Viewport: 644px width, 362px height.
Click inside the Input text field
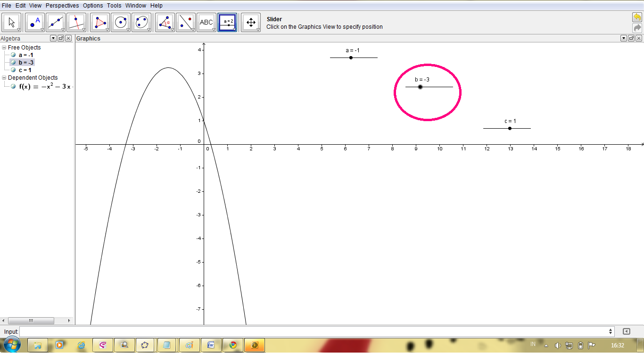coord(314,331)
